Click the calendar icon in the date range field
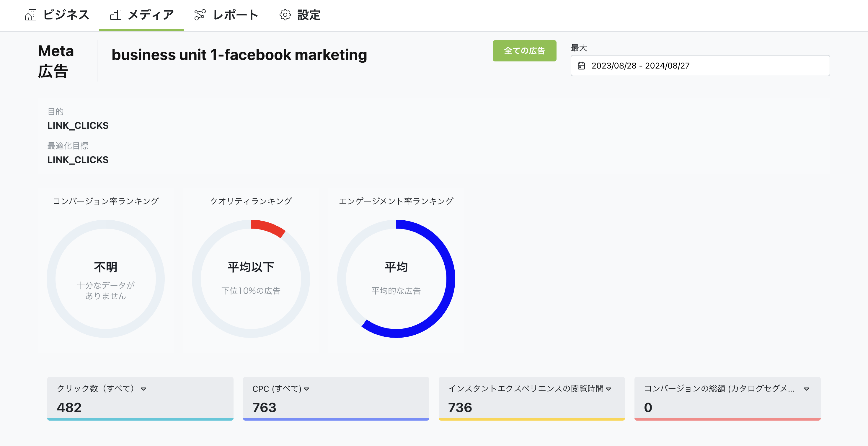Image resolution: width=868 pixels, height=446 pixels. 583,66
